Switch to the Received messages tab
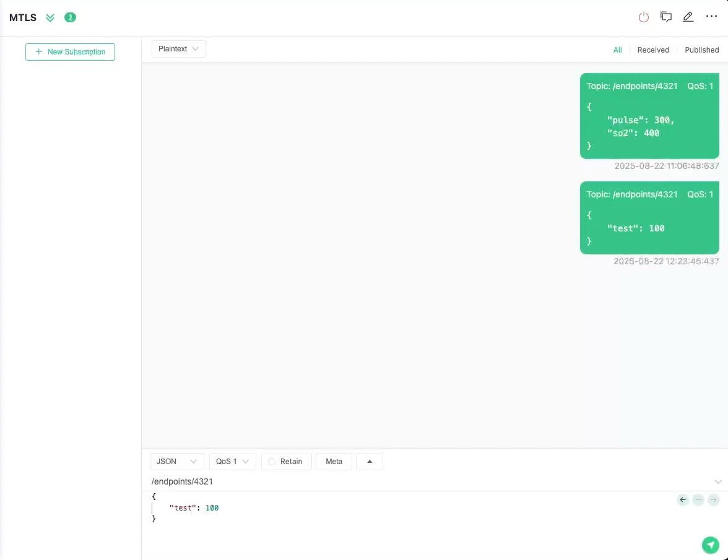 [x=653, y=50]
